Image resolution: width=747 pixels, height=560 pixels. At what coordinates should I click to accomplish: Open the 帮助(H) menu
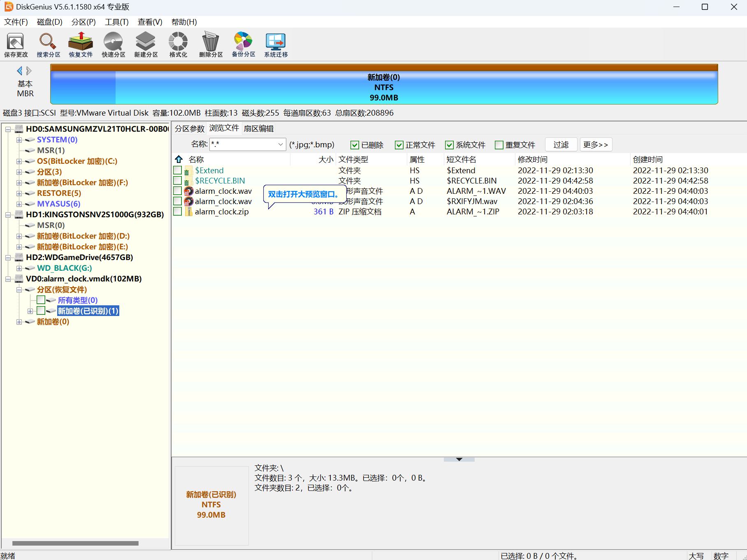tap(184, 22)
